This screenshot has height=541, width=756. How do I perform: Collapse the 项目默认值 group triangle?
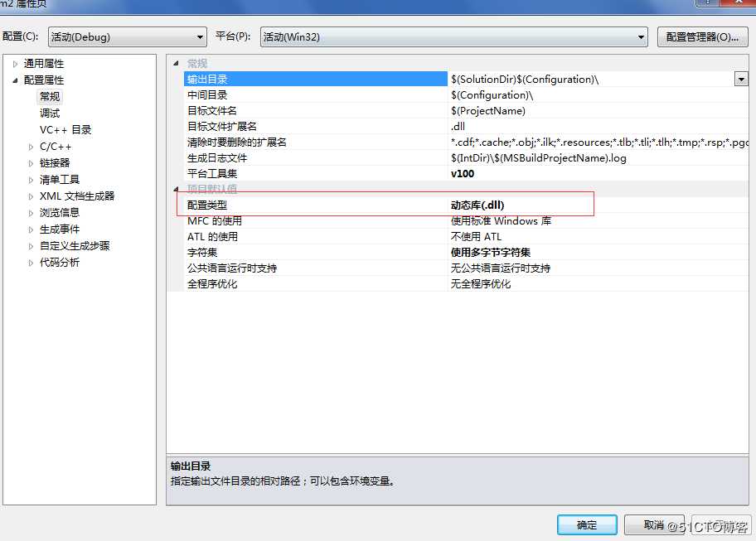(x=176, y=188)
